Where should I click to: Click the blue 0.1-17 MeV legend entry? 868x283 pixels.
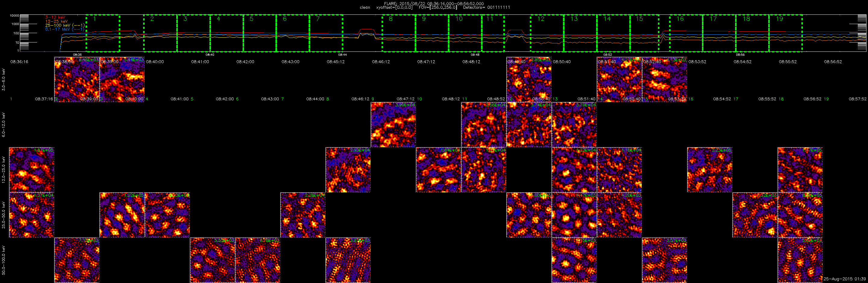(x=65, y=29)
